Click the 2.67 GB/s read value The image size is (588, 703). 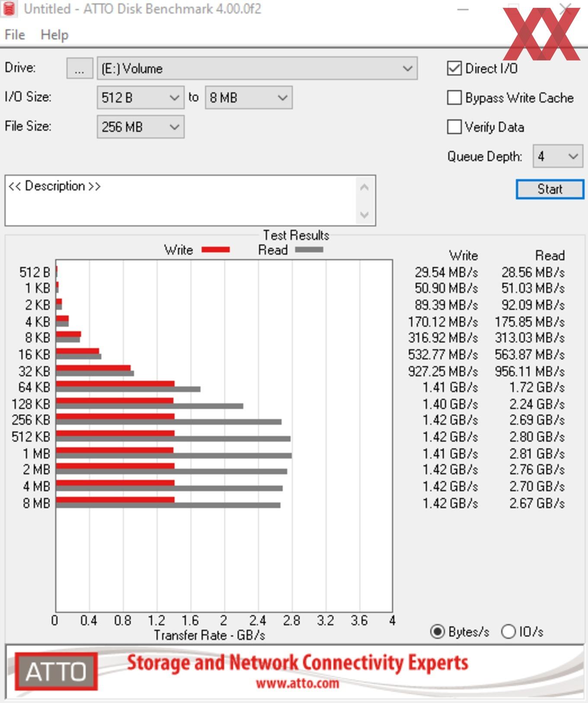click(537, 503)
